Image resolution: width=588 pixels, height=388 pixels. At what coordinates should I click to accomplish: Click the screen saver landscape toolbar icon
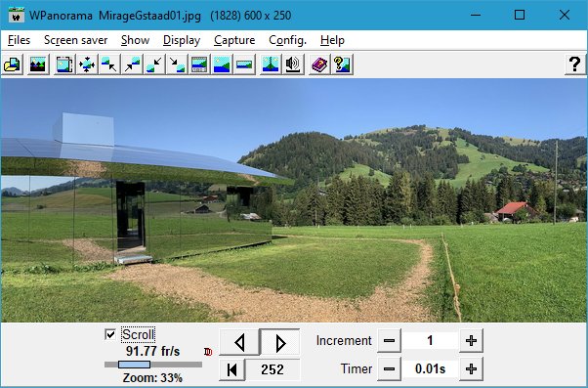(38, 65)
